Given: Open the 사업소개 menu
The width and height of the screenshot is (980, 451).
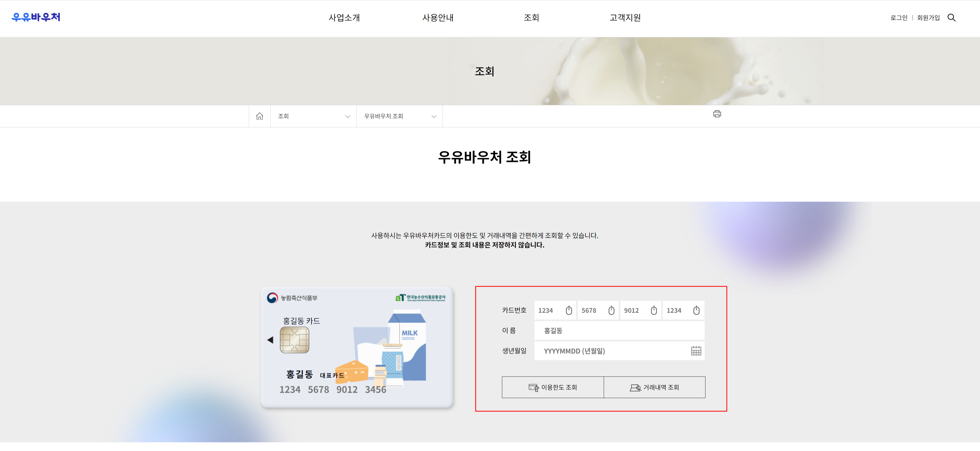Looking at the screenshot, I should click(344, 17).
